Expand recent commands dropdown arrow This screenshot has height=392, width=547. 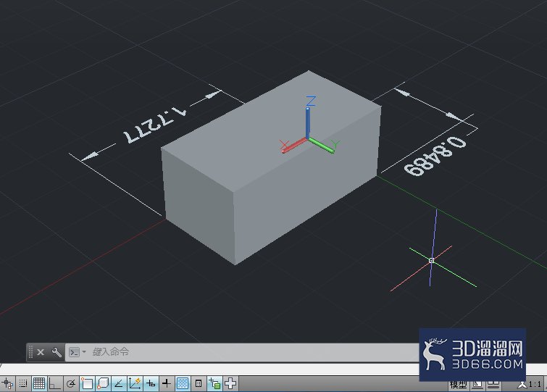tap(84, 352)
